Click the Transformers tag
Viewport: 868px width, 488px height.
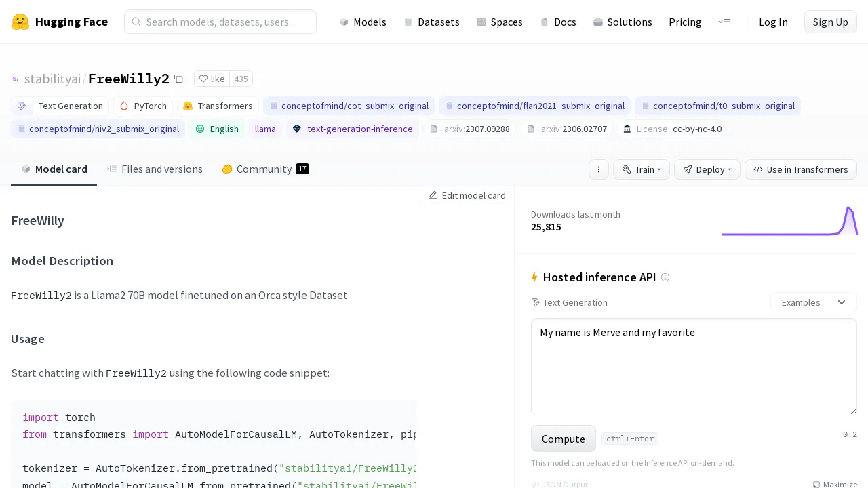pyautogui.click(x=218, y=106)
